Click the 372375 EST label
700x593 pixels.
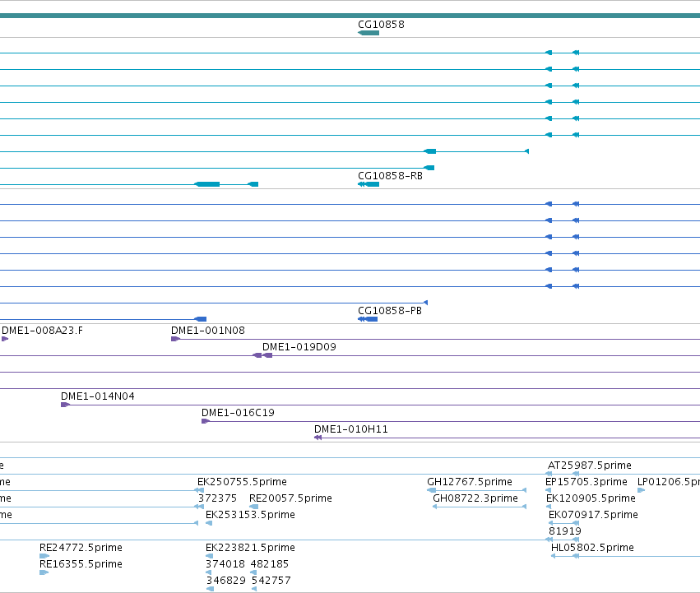[217, 498]
